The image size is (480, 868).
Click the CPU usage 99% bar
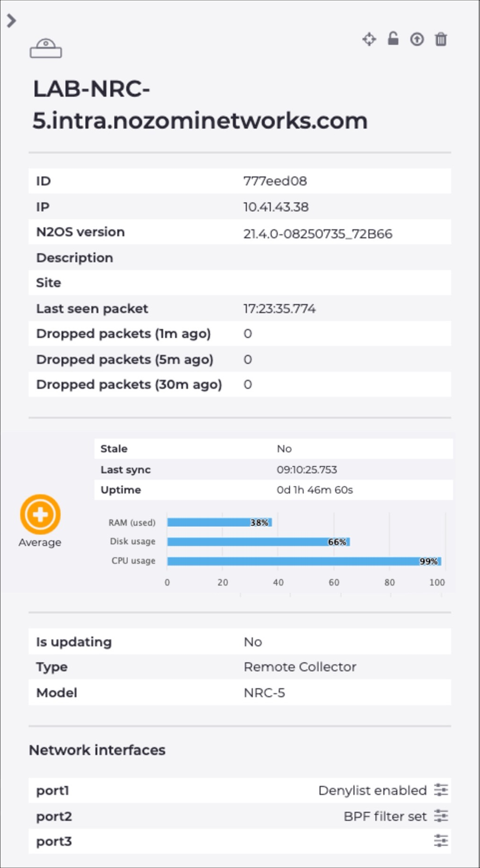304,561
